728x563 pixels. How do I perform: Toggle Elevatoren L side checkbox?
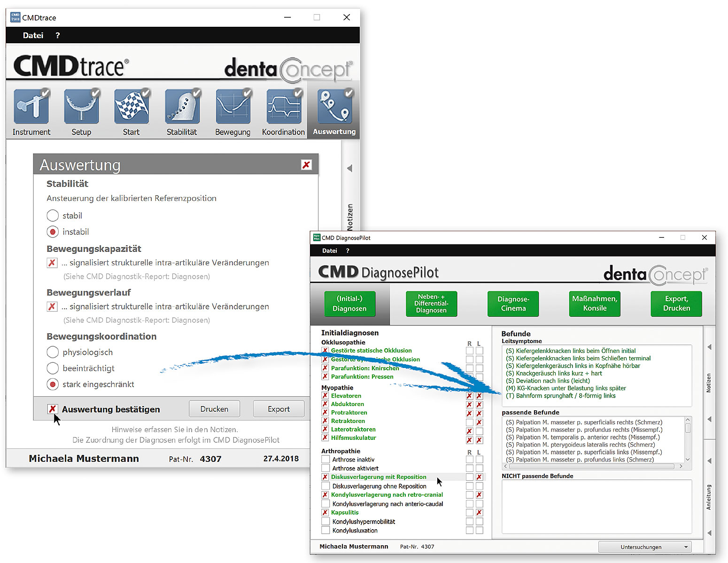[479, 396]
